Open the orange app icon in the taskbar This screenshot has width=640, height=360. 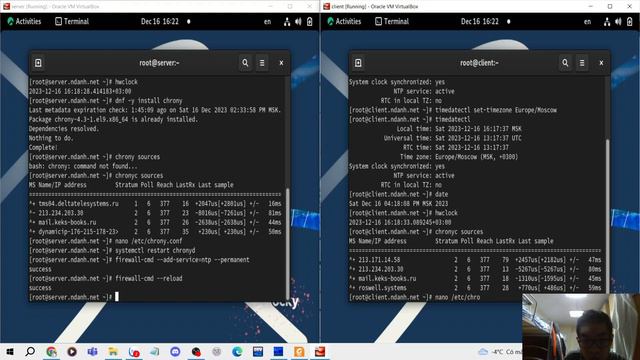coord(299,351)
